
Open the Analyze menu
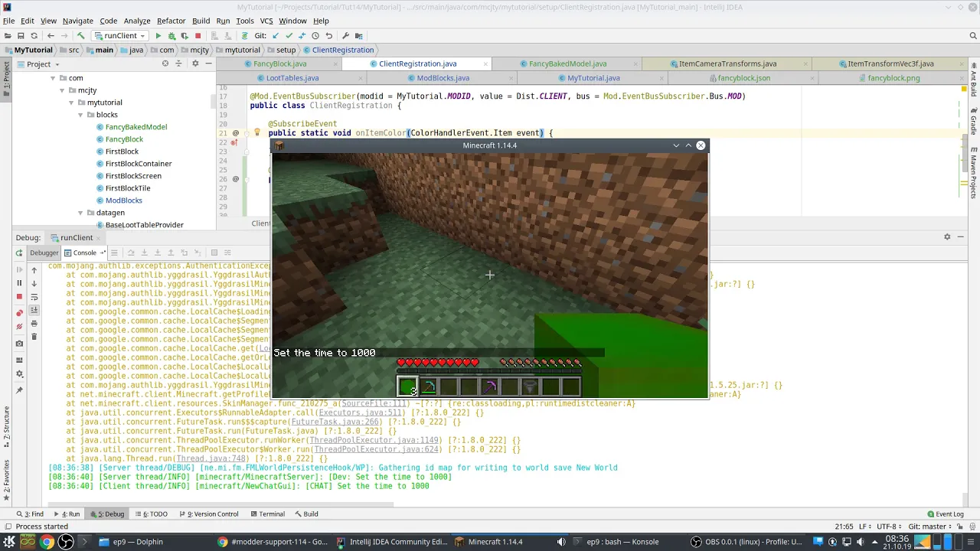(137, 21)
